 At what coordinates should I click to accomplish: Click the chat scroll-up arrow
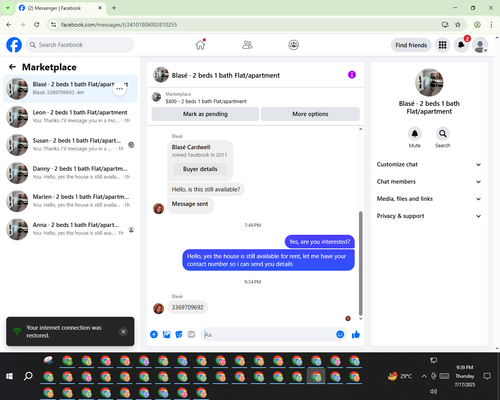point(360,129)
